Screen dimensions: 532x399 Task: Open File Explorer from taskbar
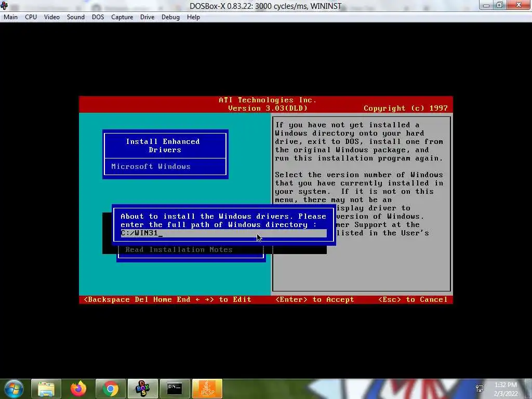tap(46, 389)
